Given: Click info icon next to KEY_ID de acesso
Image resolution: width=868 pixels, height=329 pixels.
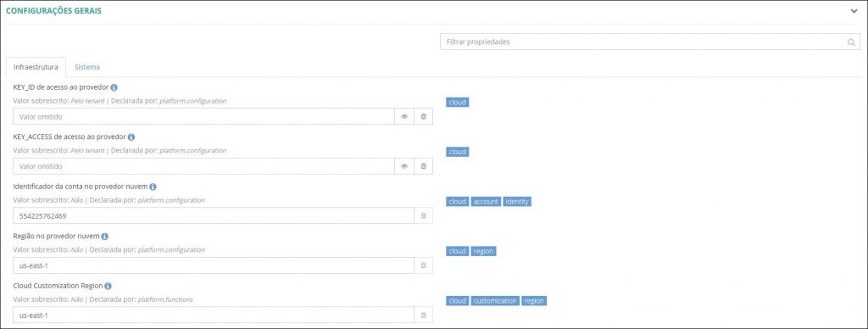Looking at the screenshot, I should point(114,87).
